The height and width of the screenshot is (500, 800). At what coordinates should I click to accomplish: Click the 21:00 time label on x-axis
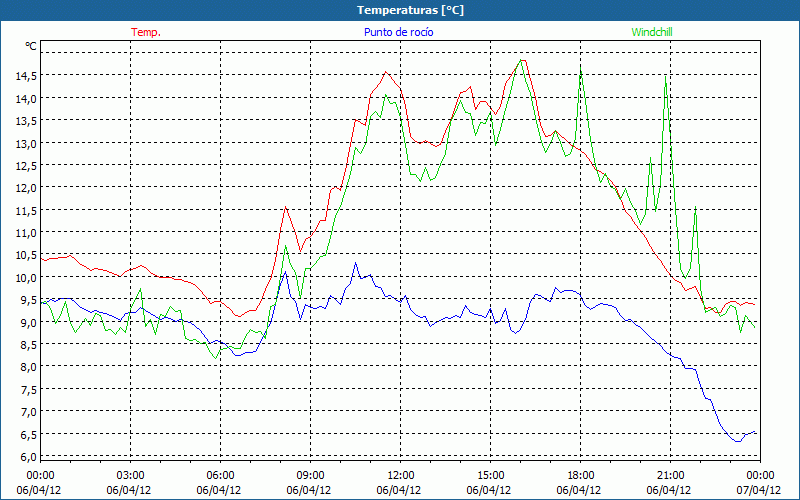tap(670, 476)
